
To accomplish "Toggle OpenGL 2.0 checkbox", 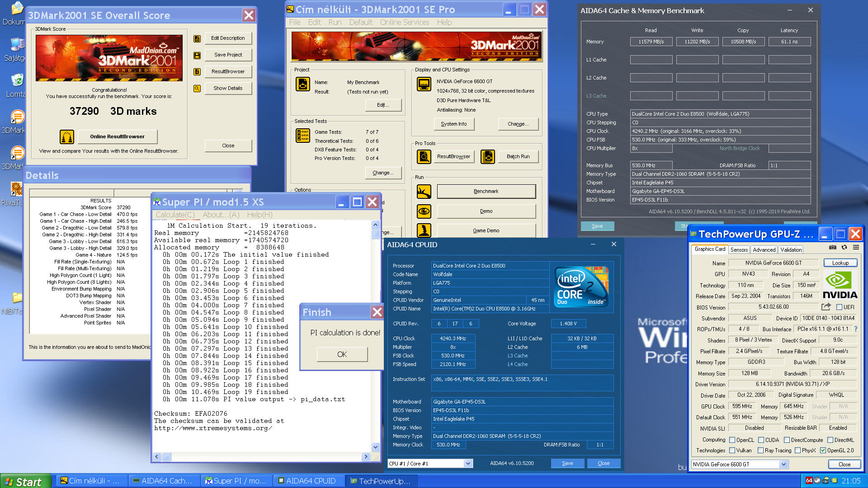I will coord(823,450).
